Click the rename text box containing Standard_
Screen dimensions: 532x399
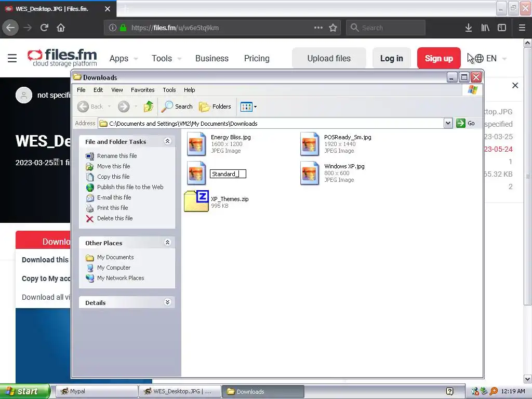point(228,174)
